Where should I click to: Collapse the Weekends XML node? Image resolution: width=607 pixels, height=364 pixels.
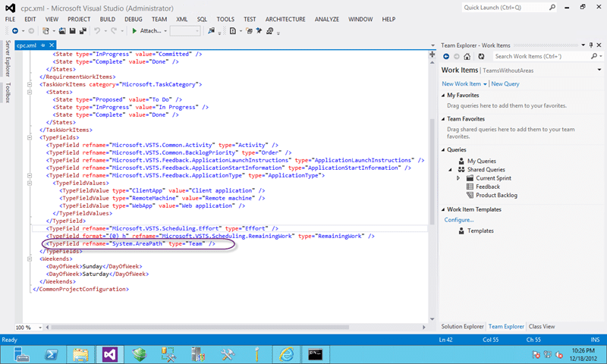(x=30, y=259)
